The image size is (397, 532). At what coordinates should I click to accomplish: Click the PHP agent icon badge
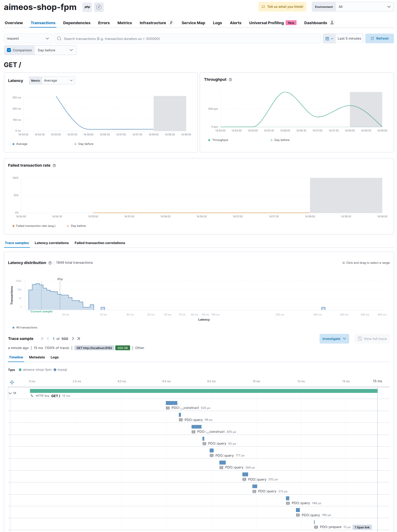(87, 7)
